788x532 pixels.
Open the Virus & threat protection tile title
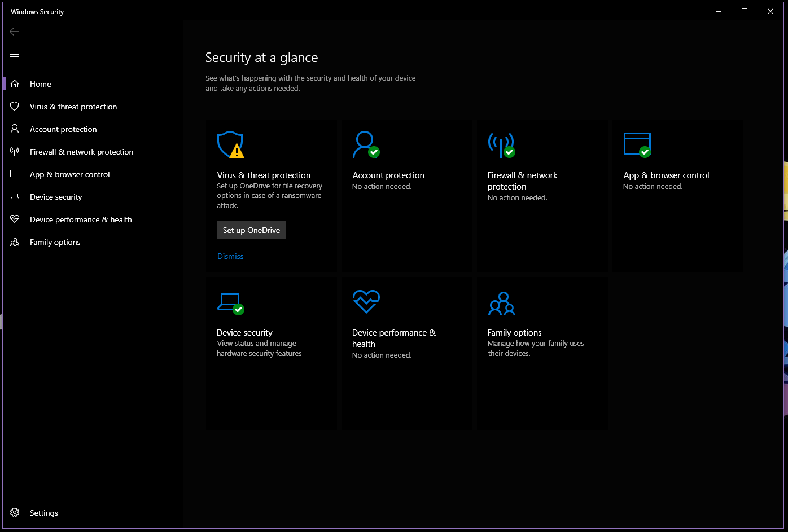tap(264, 175)
